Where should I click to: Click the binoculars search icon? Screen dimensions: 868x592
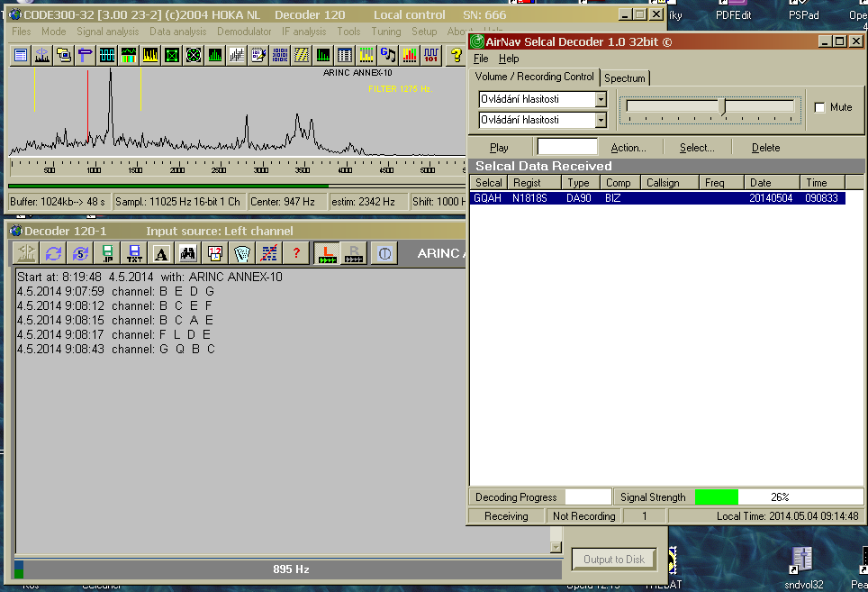click(188, 253)
